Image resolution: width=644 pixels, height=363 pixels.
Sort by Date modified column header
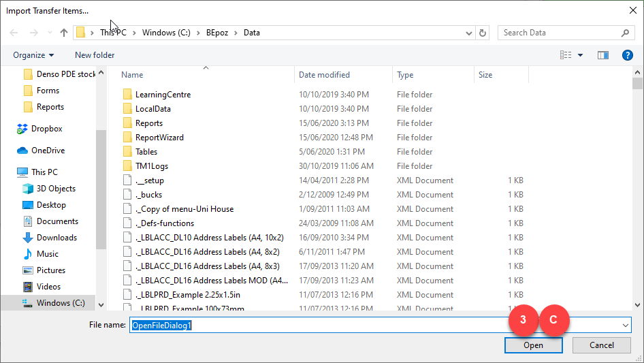pos(324,75)
